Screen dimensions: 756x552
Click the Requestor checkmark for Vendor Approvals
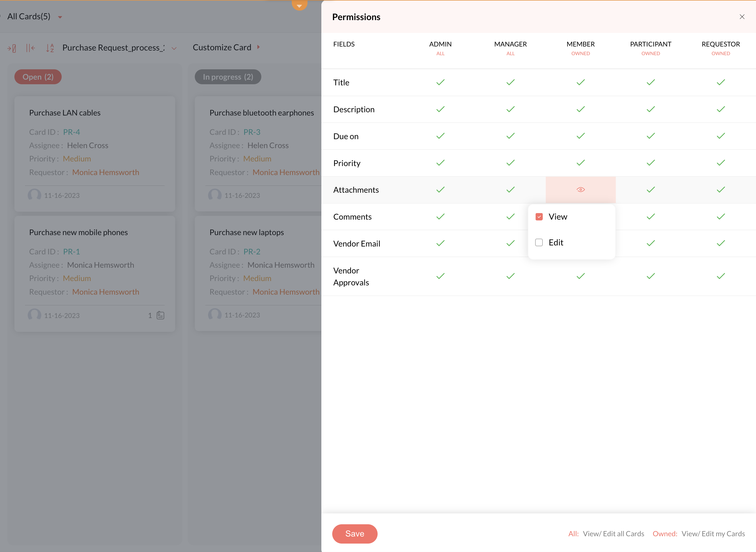[721, 276]
